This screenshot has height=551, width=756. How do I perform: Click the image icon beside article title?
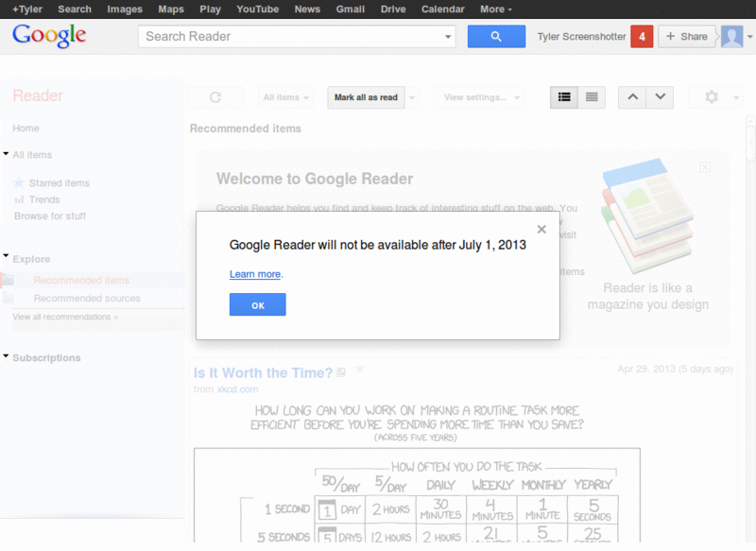click(x=341, y=372)
